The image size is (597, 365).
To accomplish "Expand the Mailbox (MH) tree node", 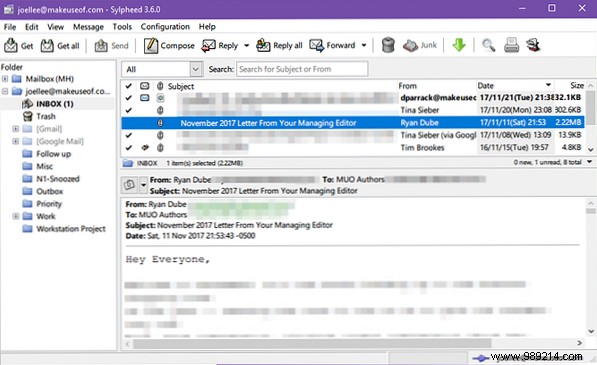I will tap(5, 79).
